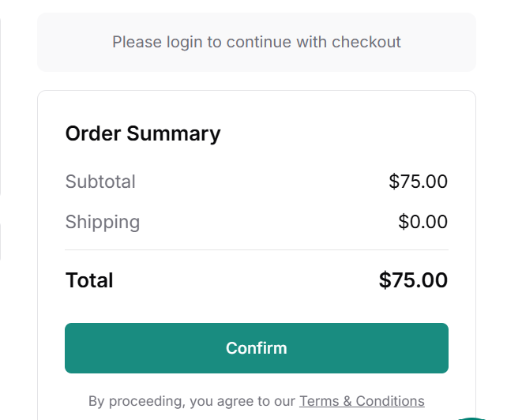
Task: Click the Order Summary heading
Action: click(x=143, y=133)
